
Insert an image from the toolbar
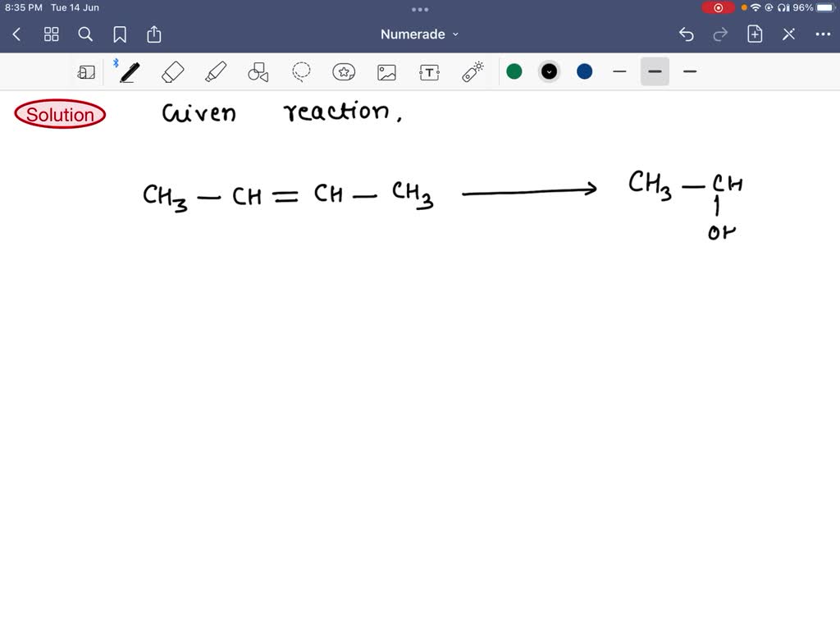(386, 71)
